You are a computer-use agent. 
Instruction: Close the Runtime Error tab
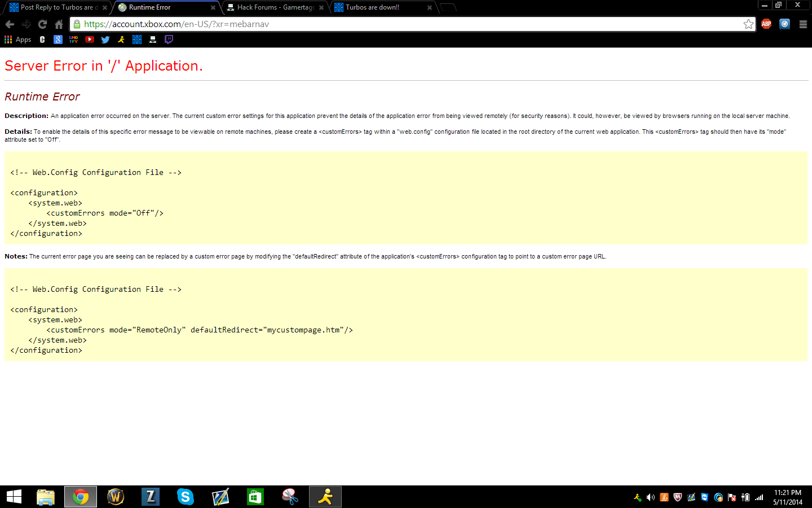coord(213,8)
